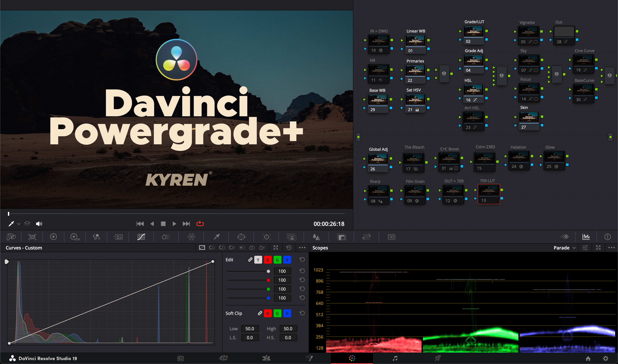618x364 pixels.
Task: Open the Project Manager home
Action: point(588,359)
